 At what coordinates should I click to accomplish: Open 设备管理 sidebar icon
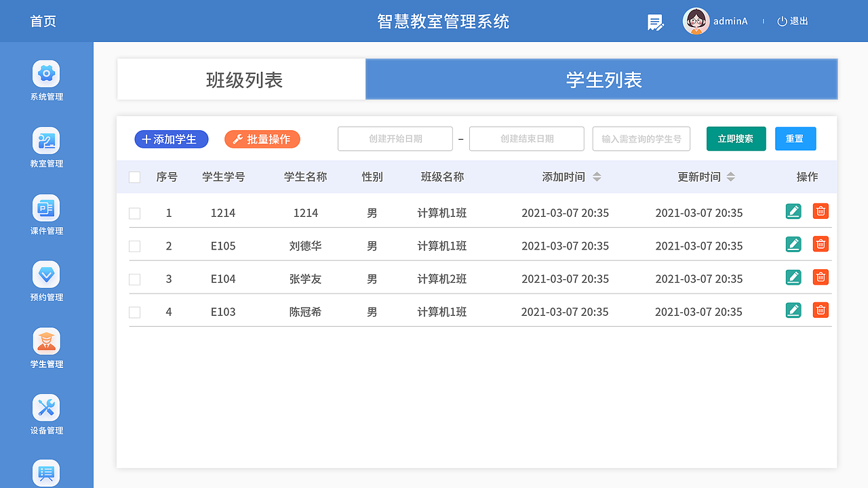46,408
